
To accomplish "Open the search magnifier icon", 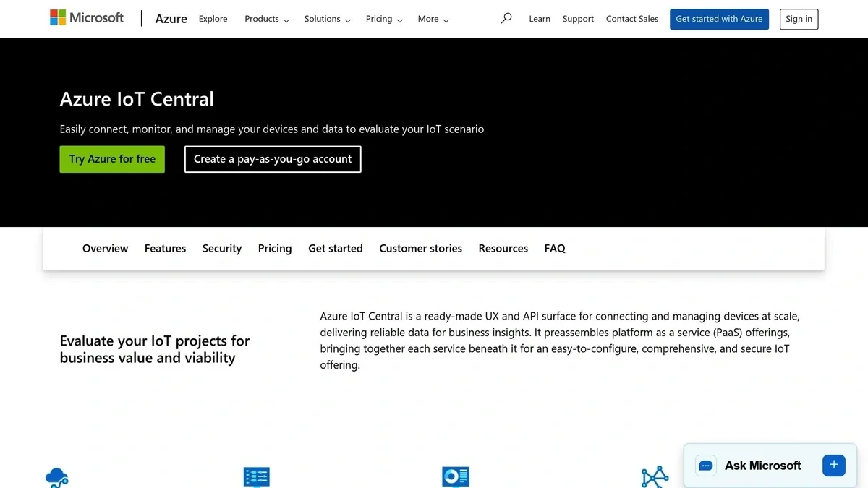I will pyautogui.click(x=506, y=19).
